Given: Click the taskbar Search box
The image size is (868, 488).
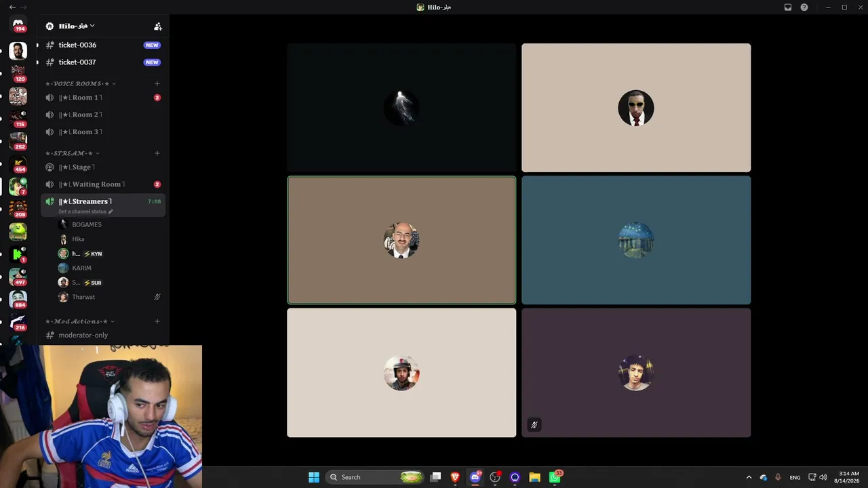Looking at the screenshot, I should pyautogui.click(x=375, y=477).
